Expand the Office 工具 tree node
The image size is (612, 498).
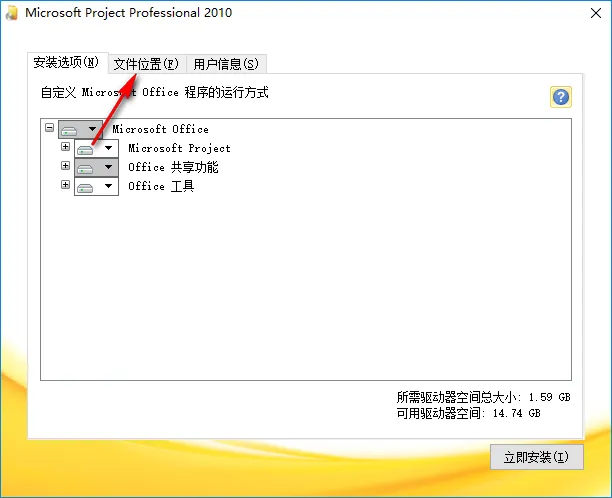tap(65, 184)
